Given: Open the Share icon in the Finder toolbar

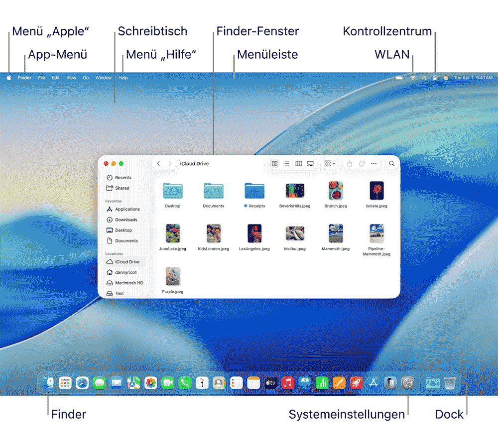Looking at the screenshot, I should 349,163.
